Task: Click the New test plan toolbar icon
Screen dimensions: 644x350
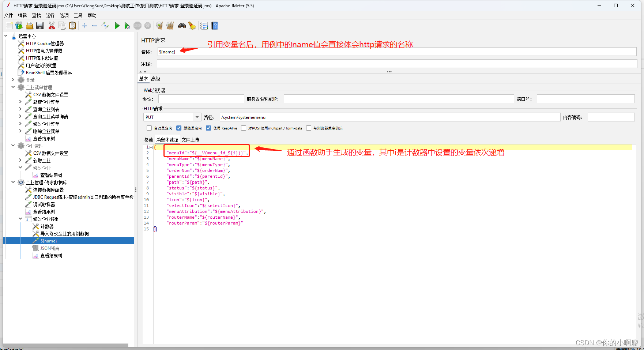Action: click(x=9, y=26)
